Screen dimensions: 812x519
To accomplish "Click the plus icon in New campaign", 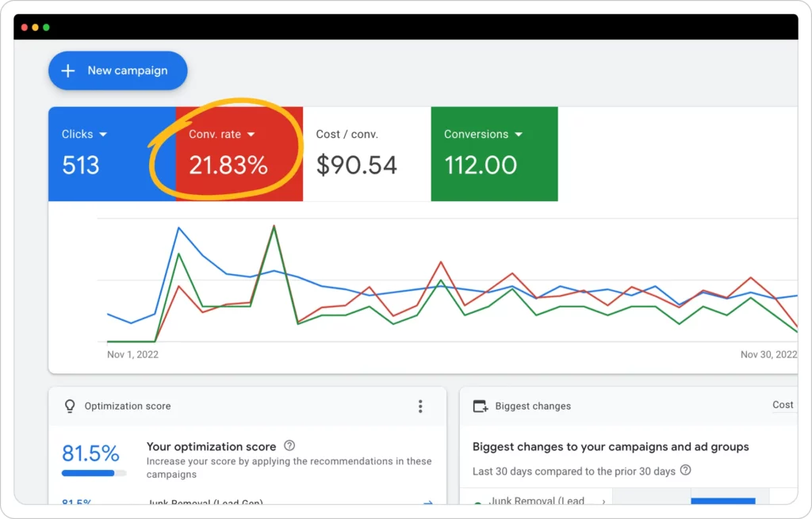I will click(68, 71).
